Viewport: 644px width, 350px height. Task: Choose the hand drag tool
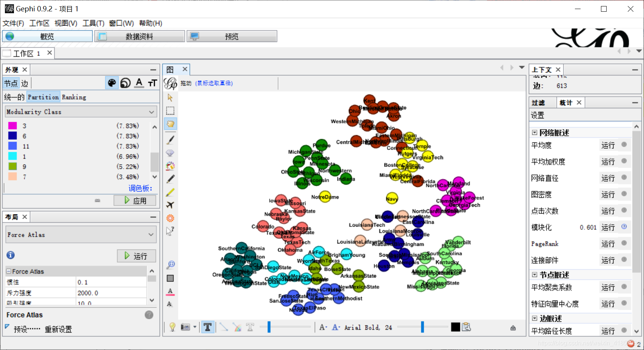point(171,124)
